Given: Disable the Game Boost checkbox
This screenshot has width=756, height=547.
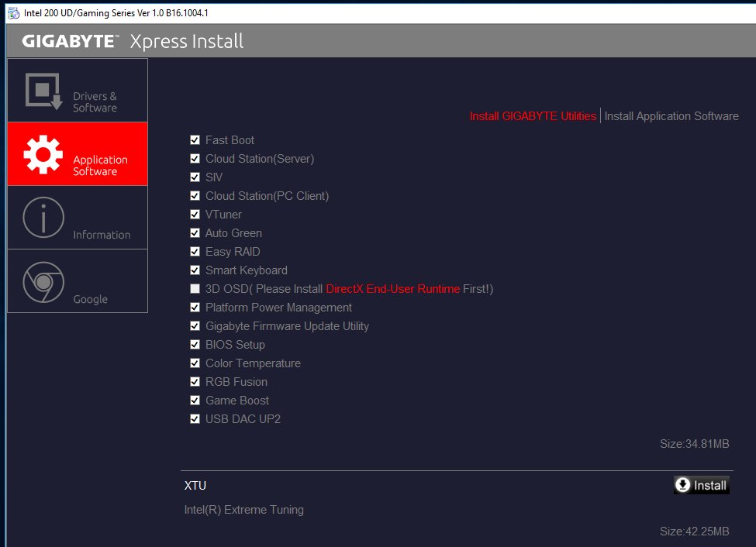Looking at the screenshot, I should [x=195, y=401].
